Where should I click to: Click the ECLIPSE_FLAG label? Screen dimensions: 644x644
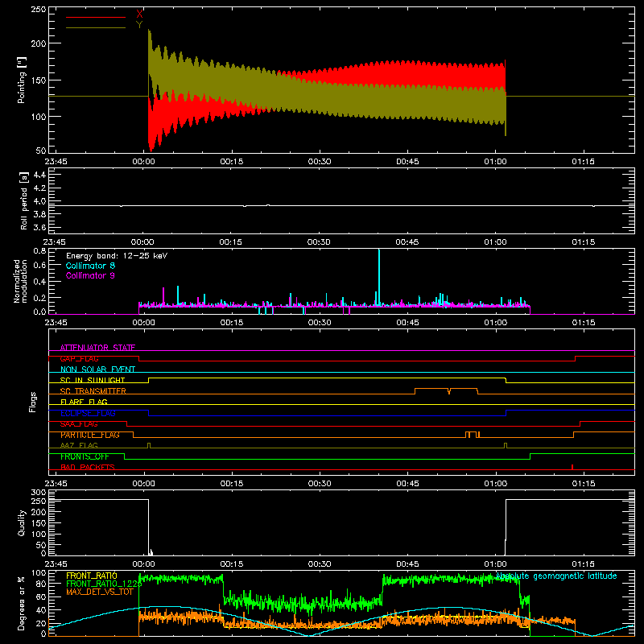coord(88,413)
